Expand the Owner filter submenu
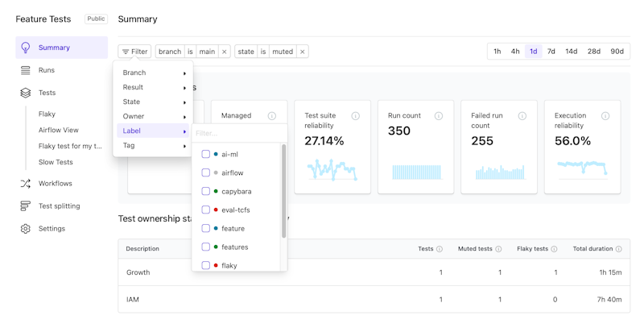The width and height of the screenshot is (644, 328). [153, 117]
